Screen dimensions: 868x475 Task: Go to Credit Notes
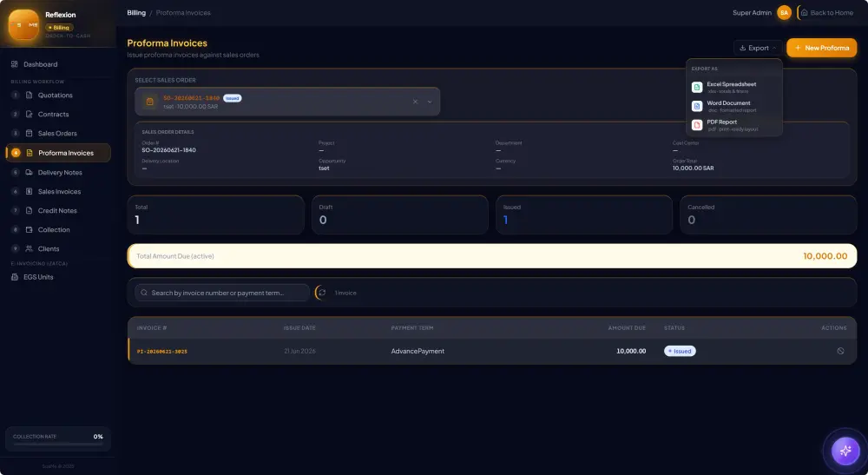(58, 210)
